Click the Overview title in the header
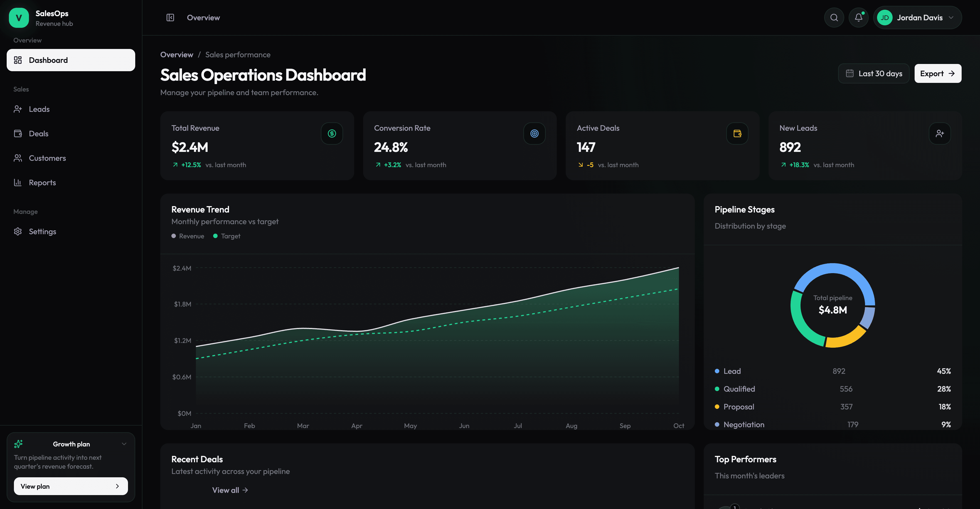980x509 pixels. (x=203, y=18)
